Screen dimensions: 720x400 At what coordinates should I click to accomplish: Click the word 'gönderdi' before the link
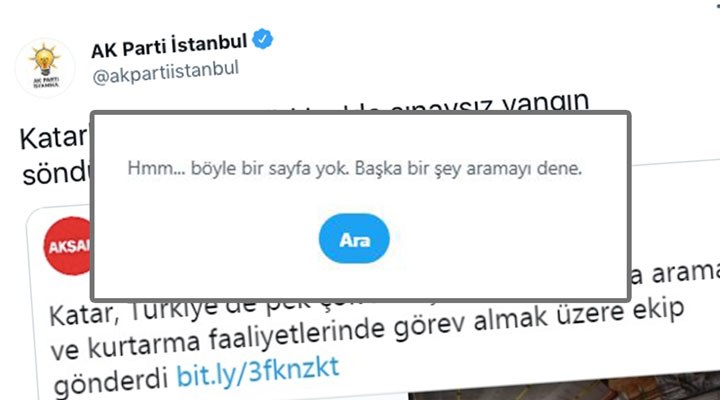[x=111, y=381]
